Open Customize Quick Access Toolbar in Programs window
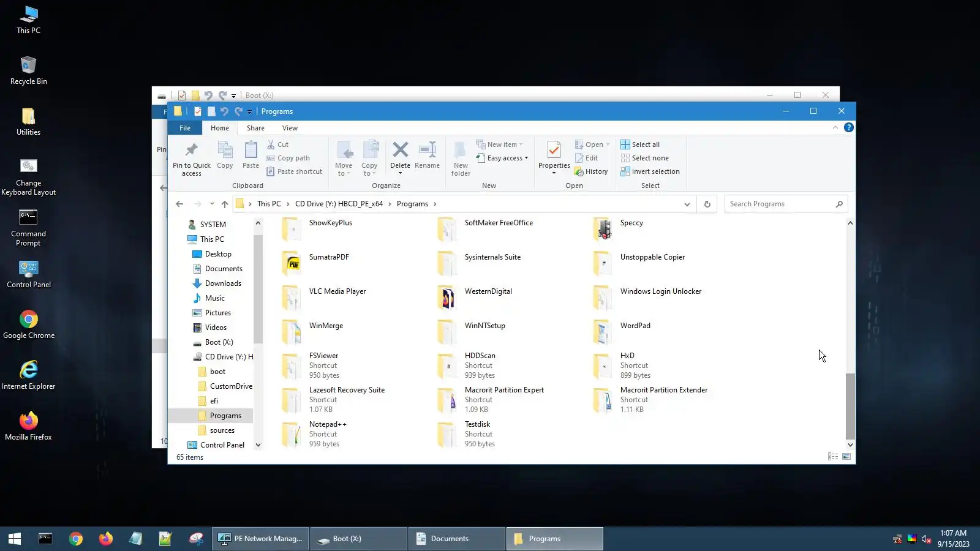Screen dimensions: 980x551 pyautogui.click(x=249, y=112)
